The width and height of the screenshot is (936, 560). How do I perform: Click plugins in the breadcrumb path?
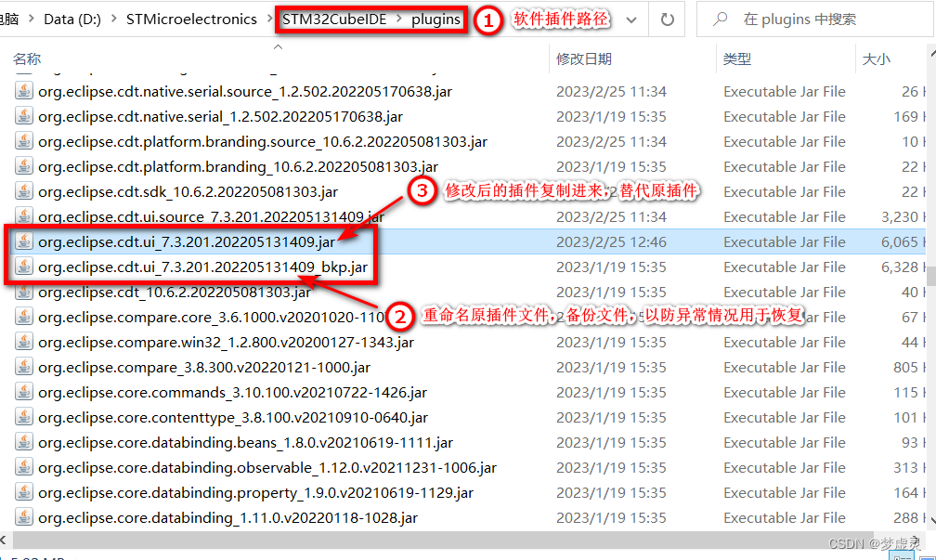pos(435,20)
